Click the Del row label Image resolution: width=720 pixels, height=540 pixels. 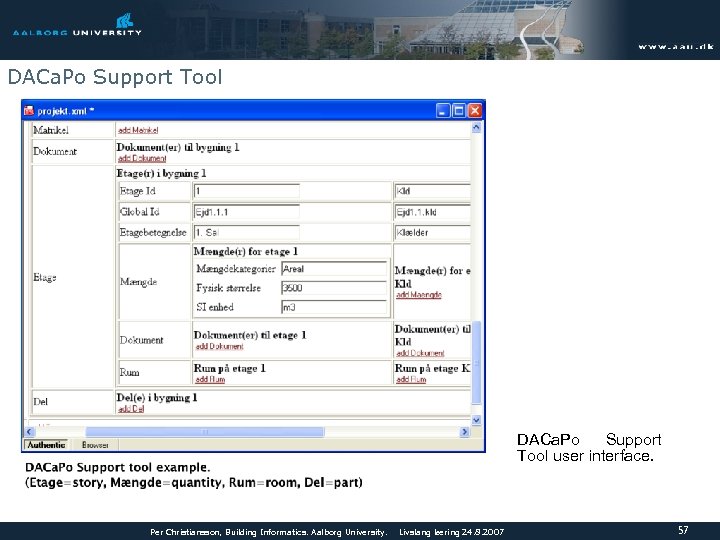pyautogui.click(x=40, y=401)
